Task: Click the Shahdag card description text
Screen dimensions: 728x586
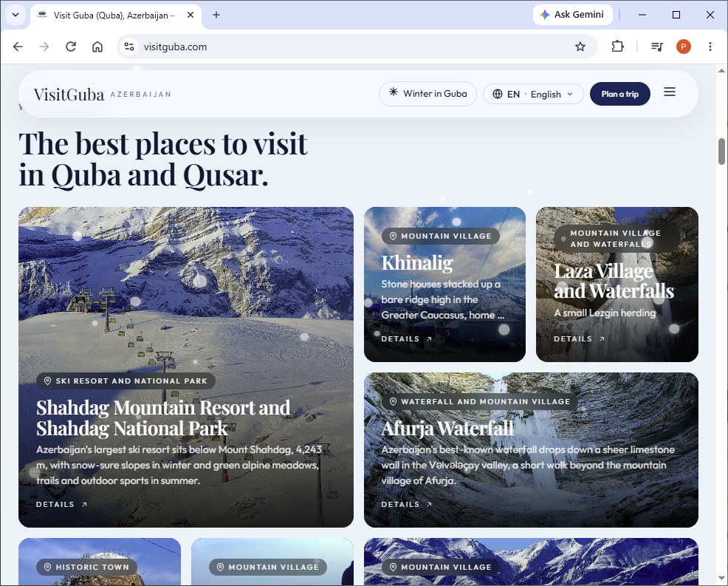Action: coord(179,465)
